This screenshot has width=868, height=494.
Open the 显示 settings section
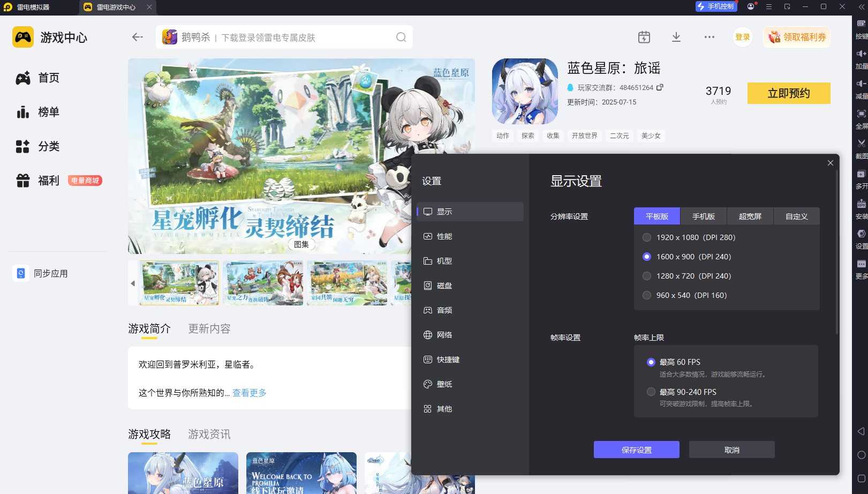pyautogui.click(x=470, y=212)
